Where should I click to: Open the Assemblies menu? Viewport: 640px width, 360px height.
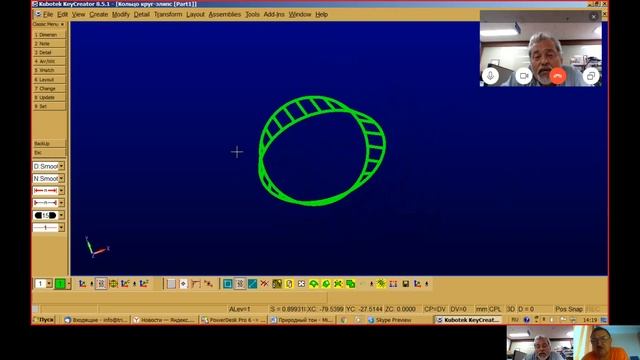224,14
